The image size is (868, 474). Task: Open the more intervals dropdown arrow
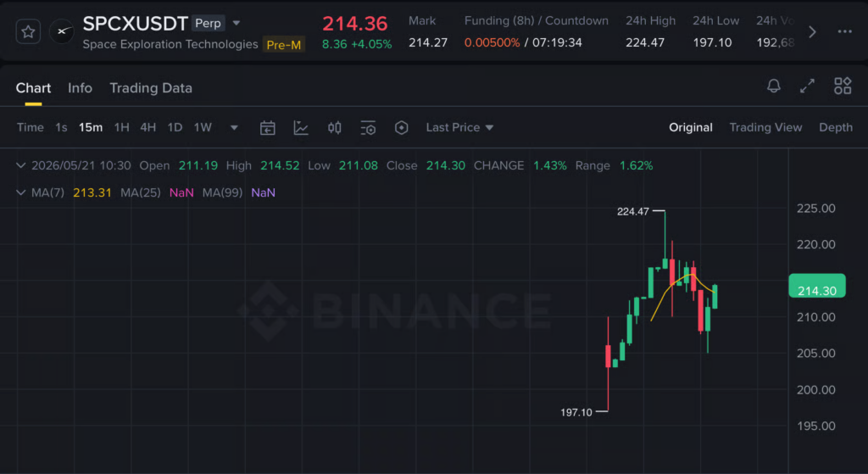(x=234, y=128)
